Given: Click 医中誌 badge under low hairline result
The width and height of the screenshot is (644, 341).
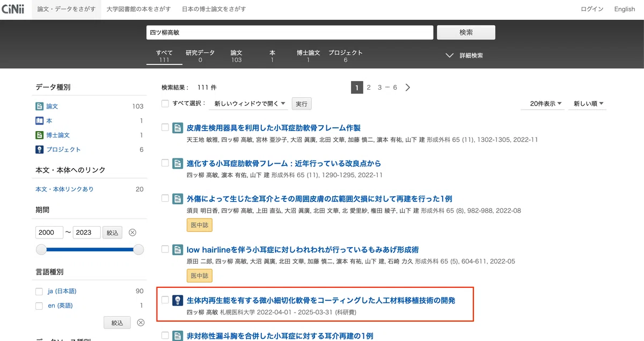Looking at the screenshot, I should [200, 276].
